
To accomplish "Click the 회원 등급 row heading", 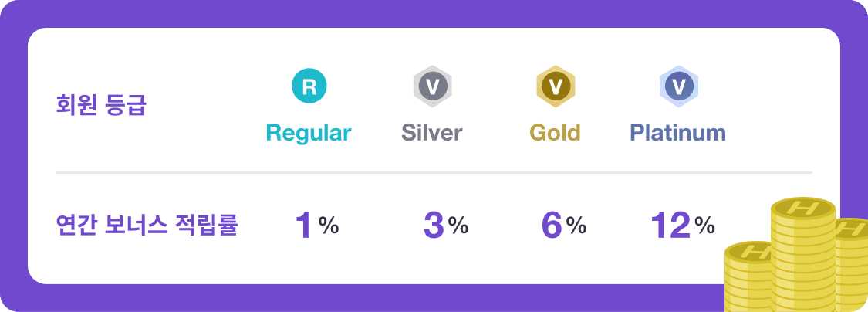I will pos(102,106).
